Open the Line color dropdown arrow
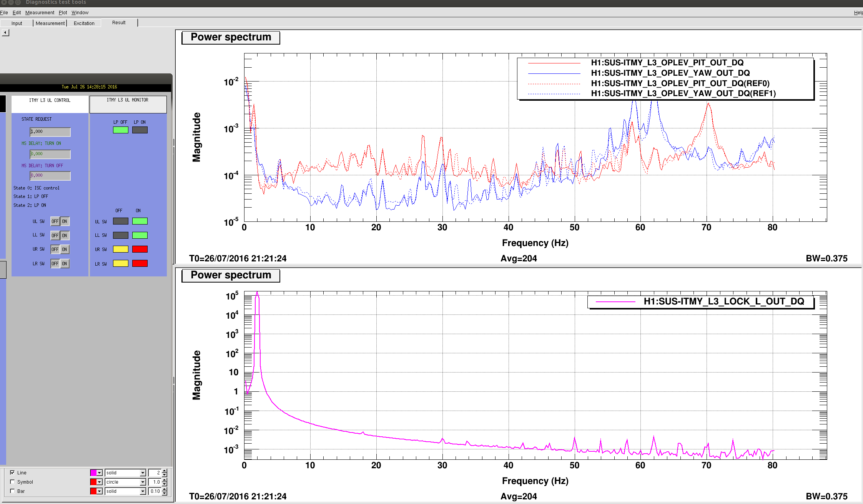 click(100, 473)
